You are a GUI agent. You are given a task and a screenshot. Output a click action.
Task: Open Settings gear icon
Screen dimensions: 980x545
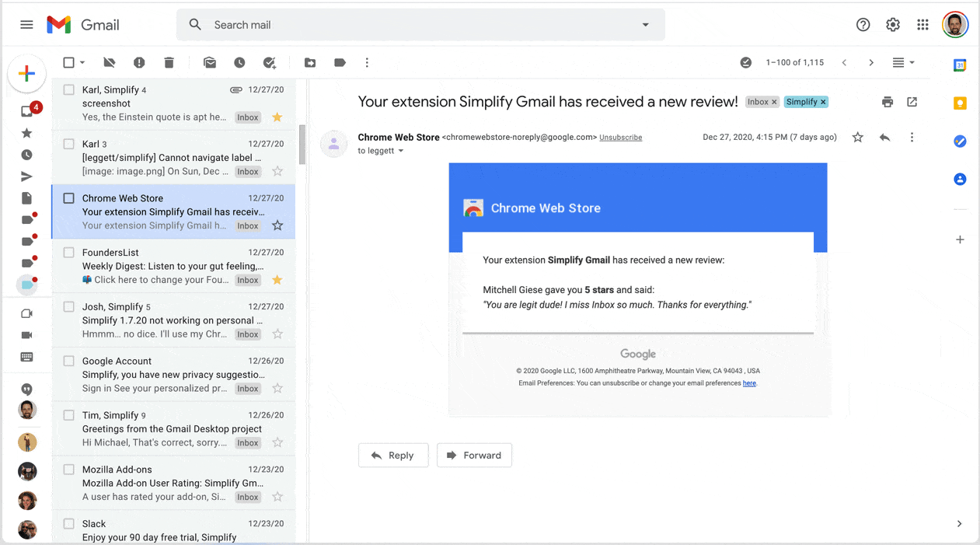[893, 25]
